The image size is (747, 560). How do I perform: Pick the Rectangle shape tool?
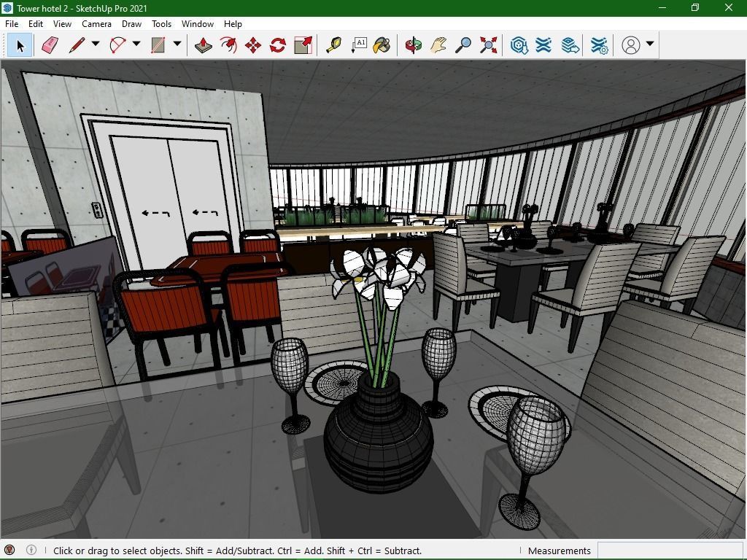click(158, 45)
